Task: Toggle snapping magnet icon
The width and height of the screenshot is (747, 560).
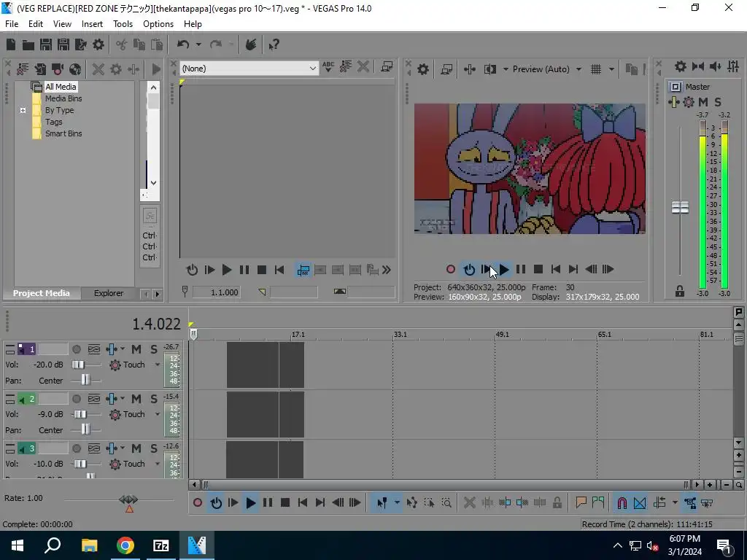Action: pos(622,503)
